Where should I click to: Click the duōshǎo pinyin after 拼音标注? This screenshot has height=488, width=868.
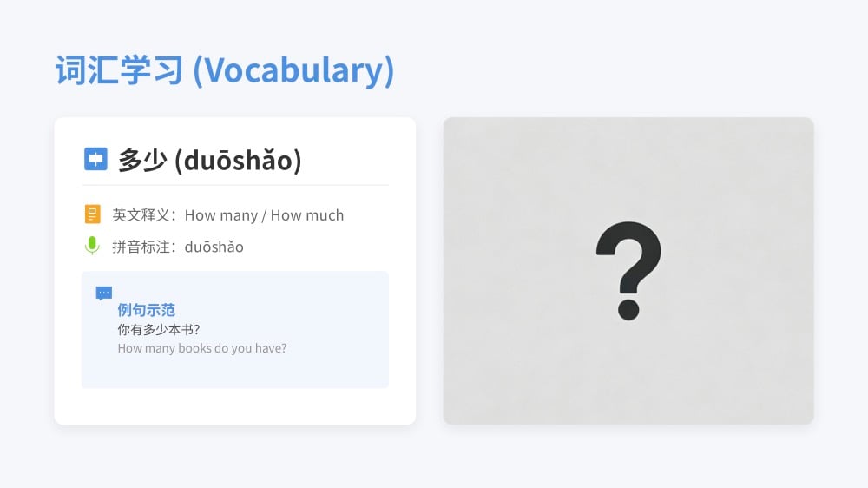[x=214, y=247]
